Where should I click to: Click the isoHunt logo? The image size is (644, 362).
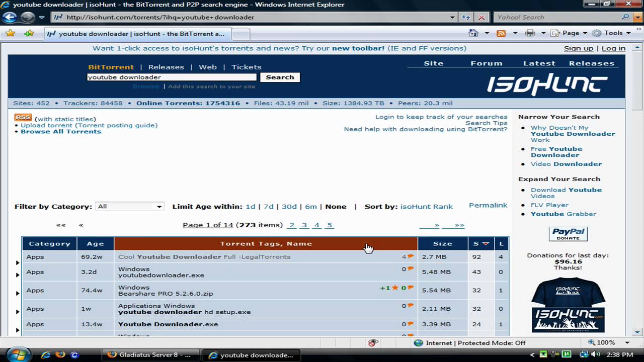pyautogui.click(x=547, y=84)
